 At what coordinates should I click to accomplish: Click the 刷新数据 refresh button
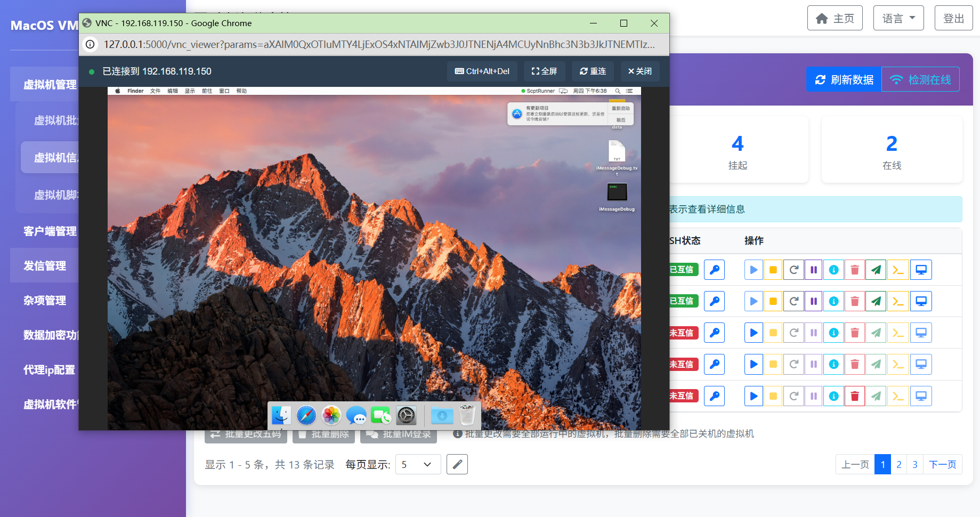[844, 79]
